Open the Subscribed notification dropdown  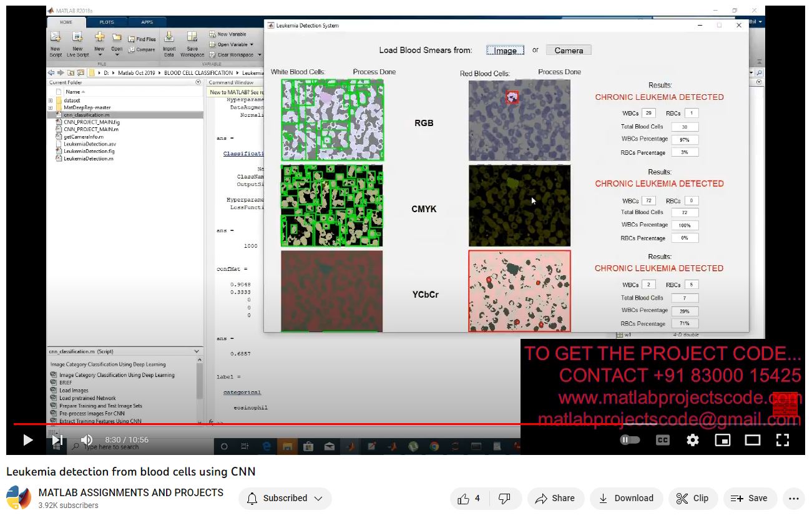click(x=285, y=498)
